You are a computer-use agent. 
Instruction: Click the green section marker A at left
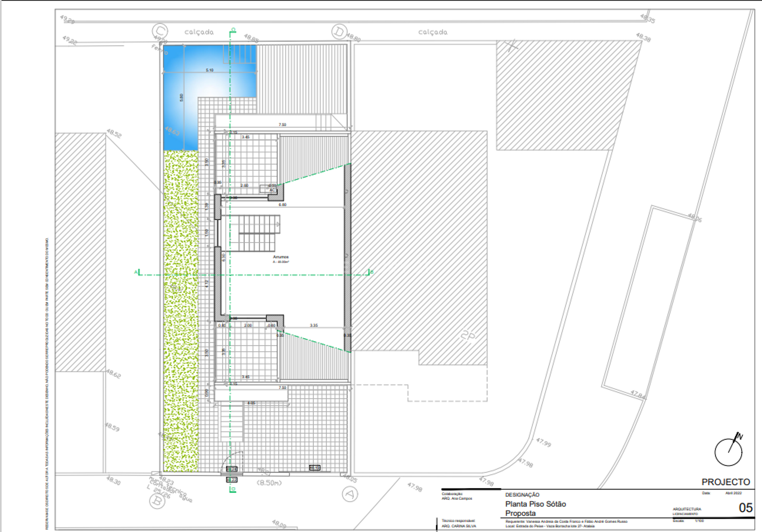(x=137, y=272)
